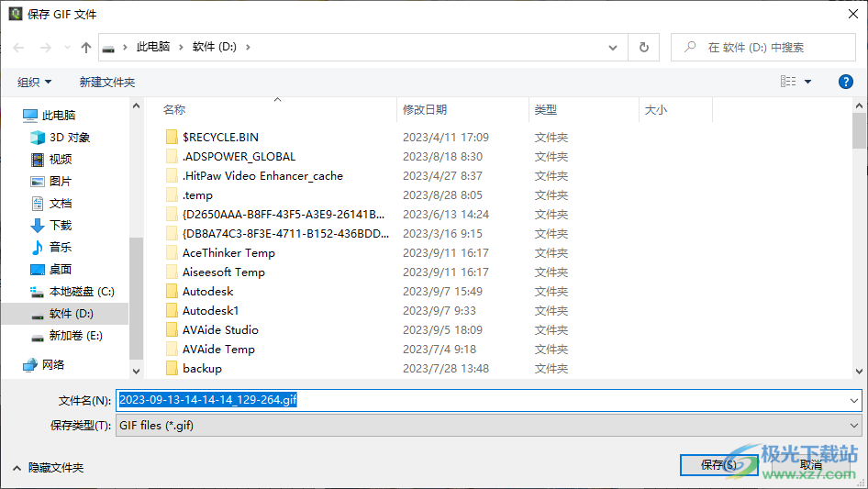Click 软件 (D:) in address breadcrumb

click(x=214, y=47)
